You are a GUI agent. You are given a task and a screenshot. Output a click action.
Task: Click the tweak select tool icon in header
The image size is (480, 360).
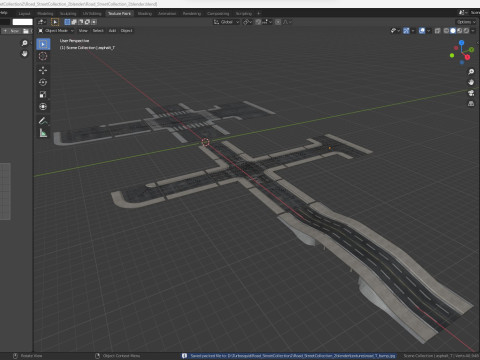pos(55,22)
